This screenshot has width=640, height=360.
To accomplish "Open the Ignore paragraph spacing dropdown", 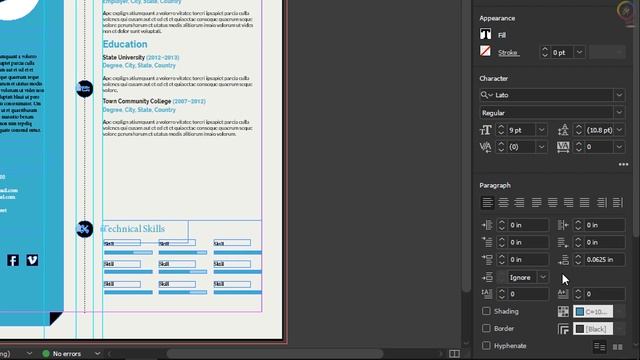I will point(543,277).
